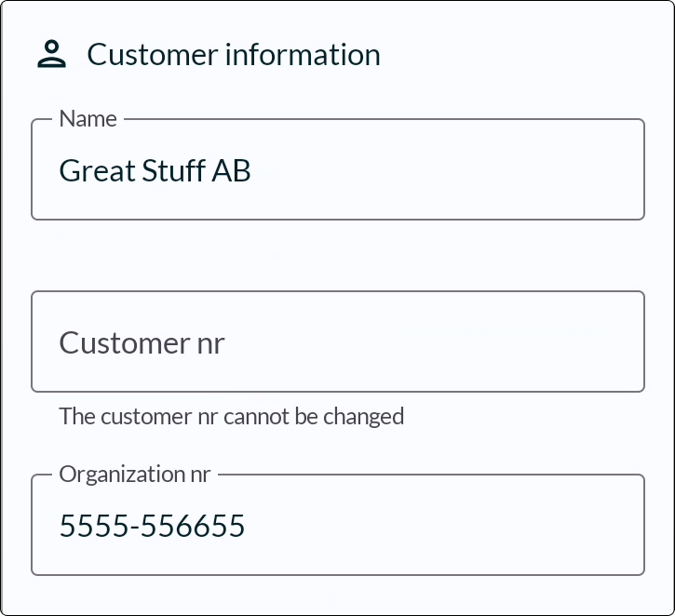Viewport: 675px width, 616px height.
Task: Click empty space inside the Name field
Action: tap(466, 171)
